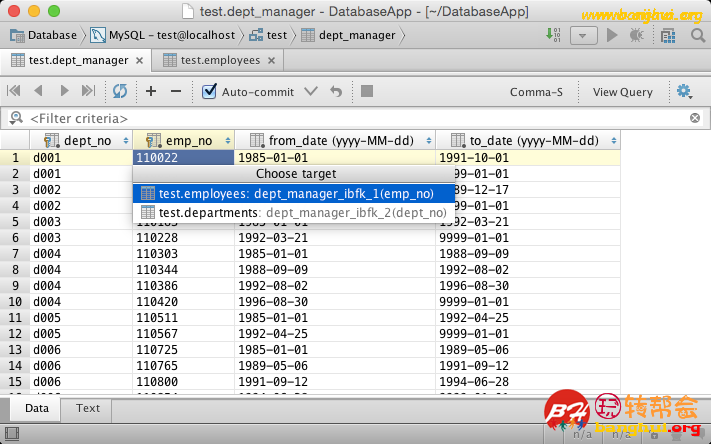Screen dimensions: 711x444
Task: Sort by emp_no column arrows
Action: pos(228,141)
